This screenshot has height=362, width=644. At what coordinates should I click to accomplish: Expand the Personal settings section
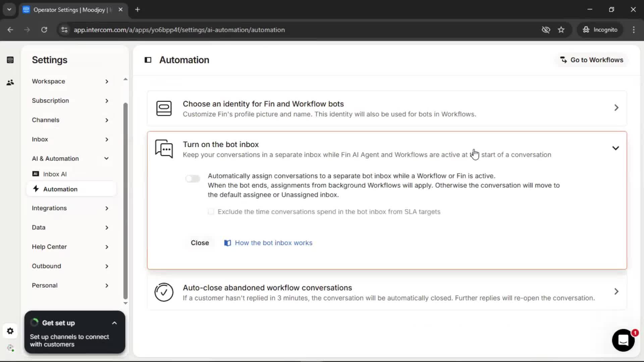click(70, 286)
